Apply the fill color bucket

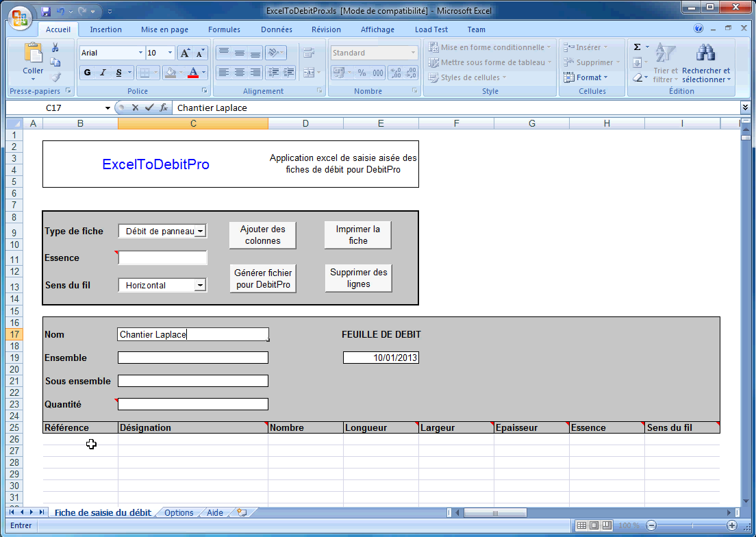171,73
